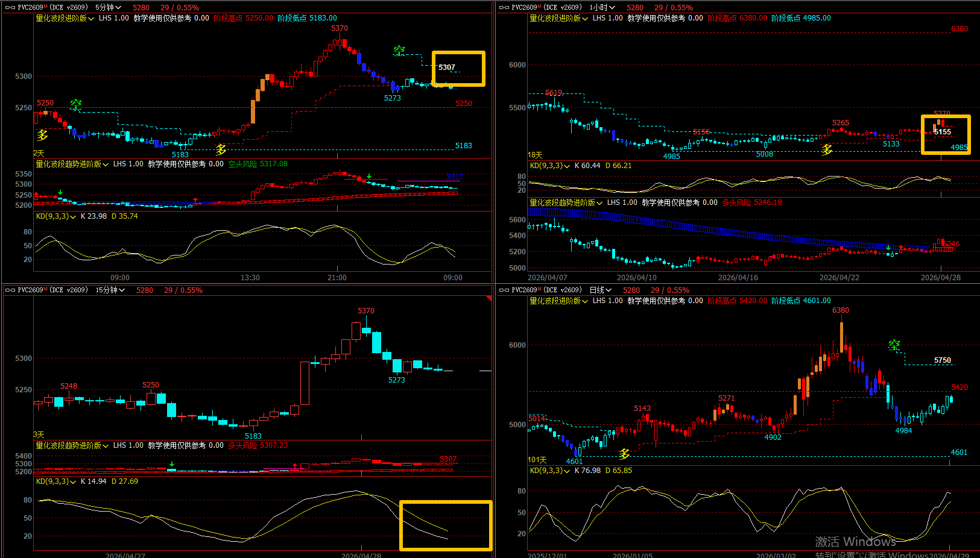The height and width of the screenshot is (558, 980).
Task: Click 2026/04/22 date on 1小时 time axis
Action: [x=839, y=278]
